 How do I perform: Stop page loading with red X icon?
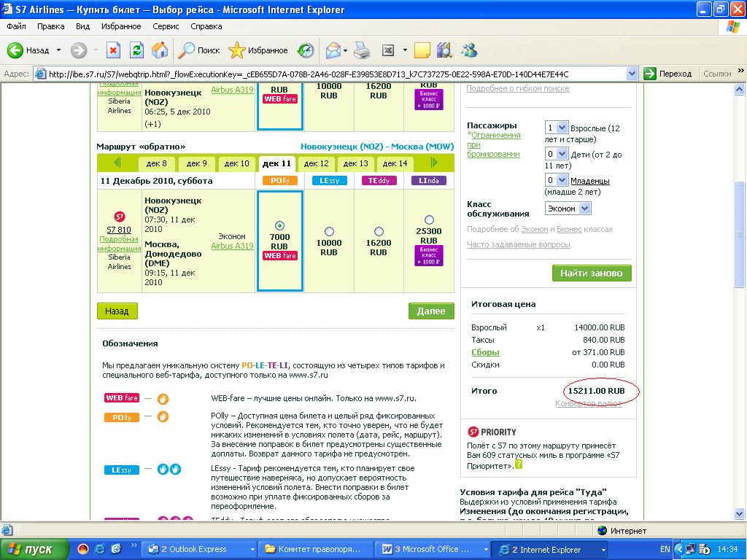point(113,50)
